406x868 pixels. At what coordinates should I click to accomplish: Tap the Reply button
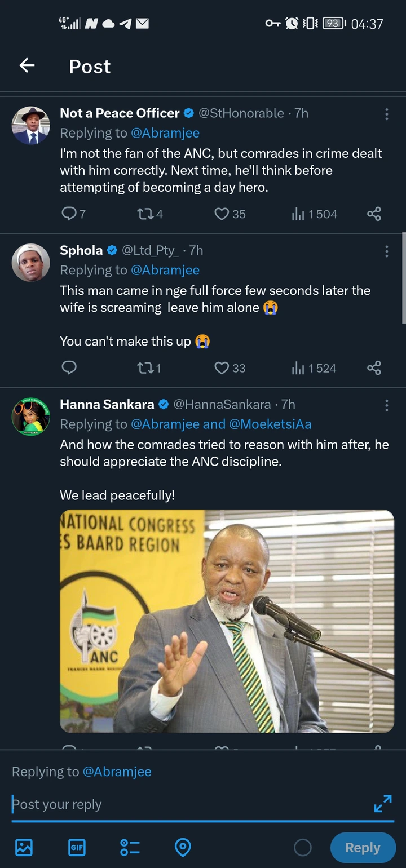click(x=363, y=848)
